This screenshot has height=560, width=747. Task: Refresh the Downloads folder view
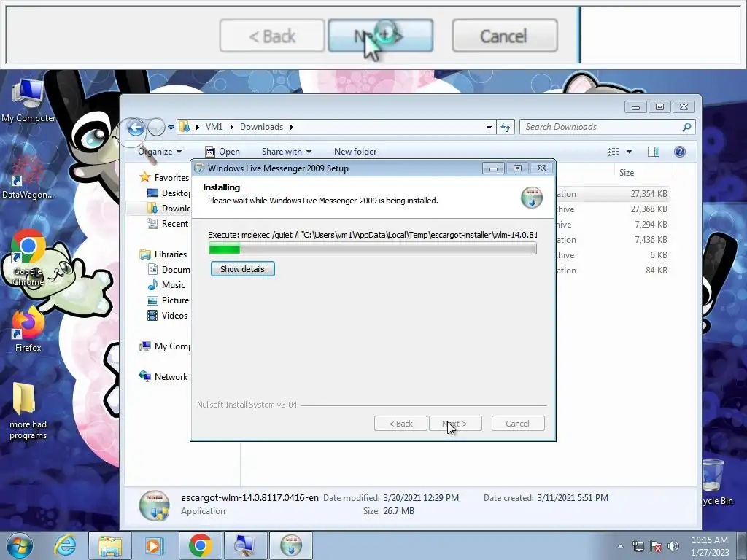[x=506, y=127]
